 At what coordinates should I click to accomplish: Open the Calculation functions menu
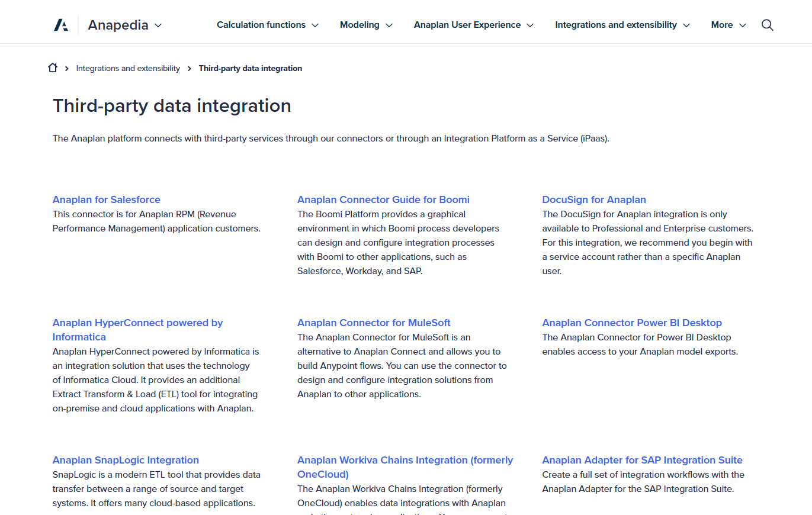coord(268,25)
